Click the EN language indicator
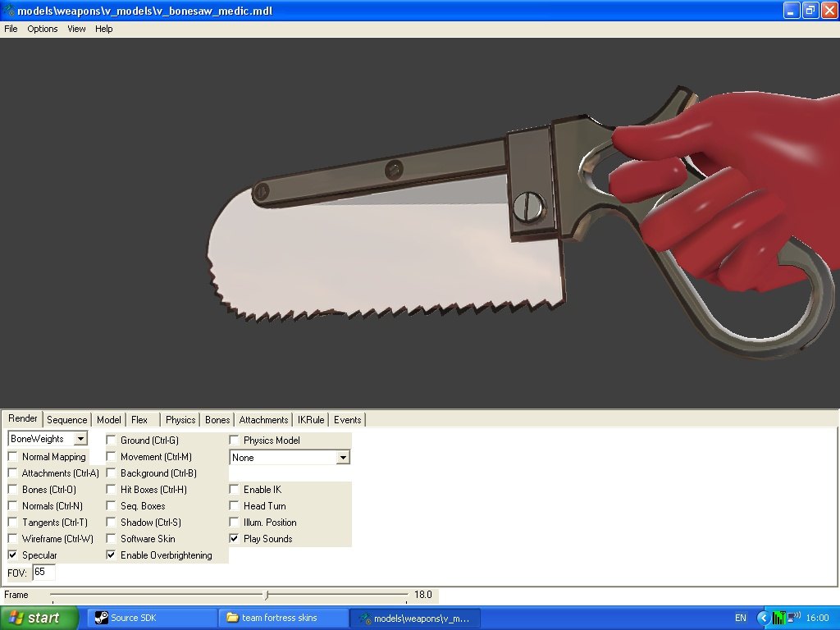 741,618
